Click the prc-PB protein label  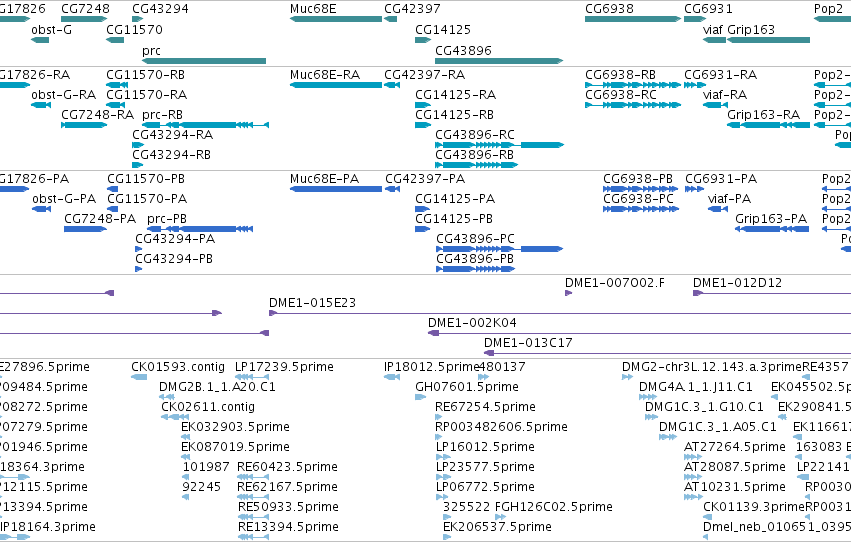click(x=167, y=219)
